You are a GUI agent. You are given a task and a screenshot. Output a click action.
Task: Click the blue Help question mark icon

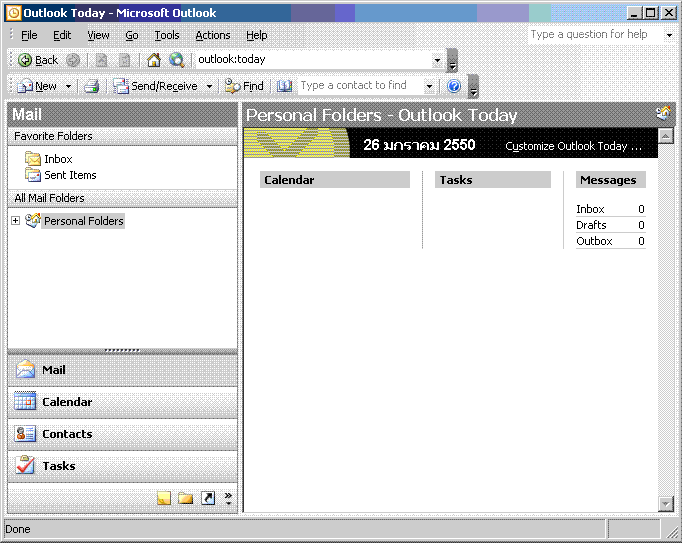pos(454,86)
